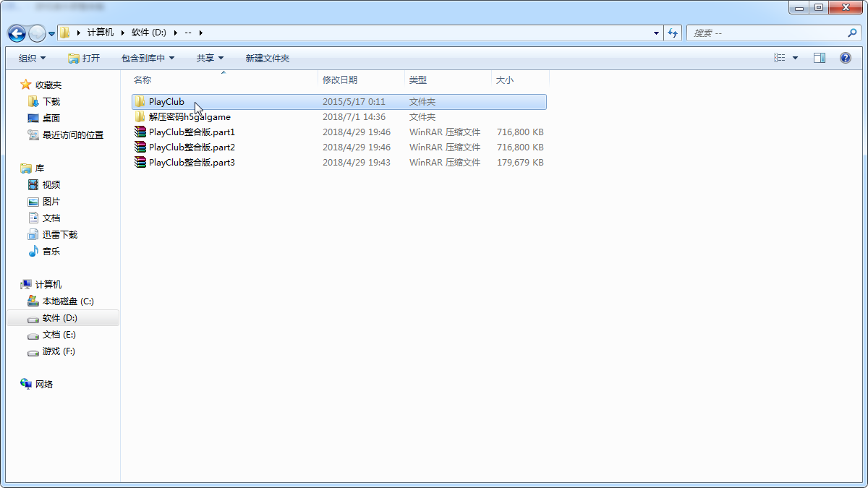
Task: Open the 共享 dropdown menu
Action: [x=210, y=59]
